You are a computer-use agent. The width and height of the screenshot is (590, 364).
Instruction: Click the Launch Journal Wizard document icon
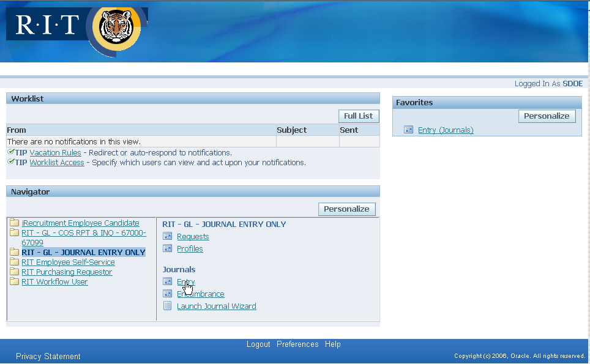click(x=168, y=306)
